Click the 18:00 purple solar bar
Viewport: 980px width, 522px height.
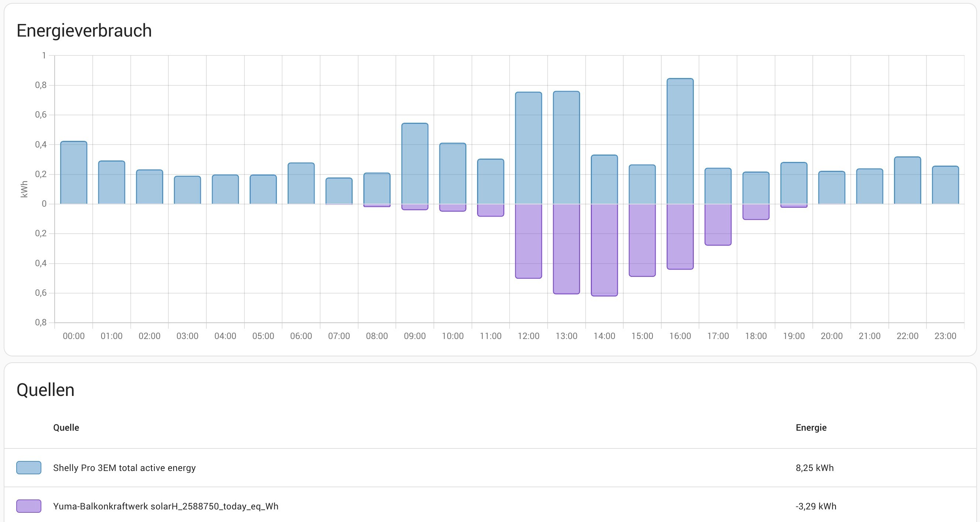pos(755,212)
